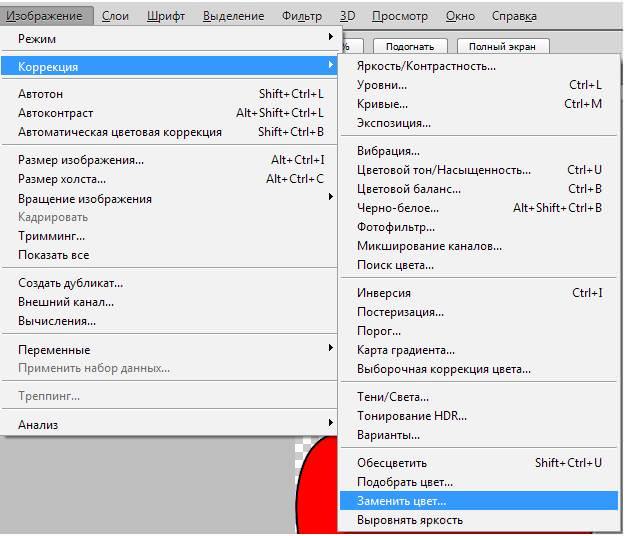Select Инверсия
Screen dimensions: 626x536
tap(478, 293)
